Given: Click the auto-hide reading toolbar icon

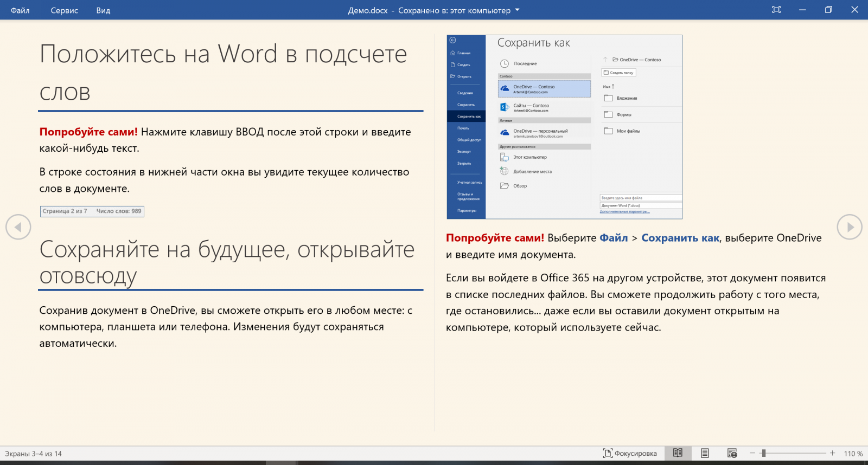Looking at the screenshot, I should point(776,10).
